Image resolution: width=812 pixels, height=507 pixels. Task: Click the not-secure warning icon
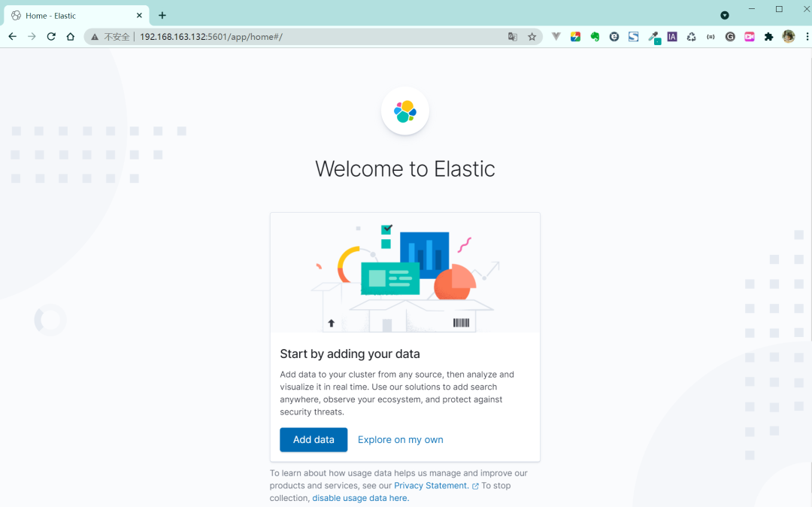pyautogui.click(x=95, y=37)
